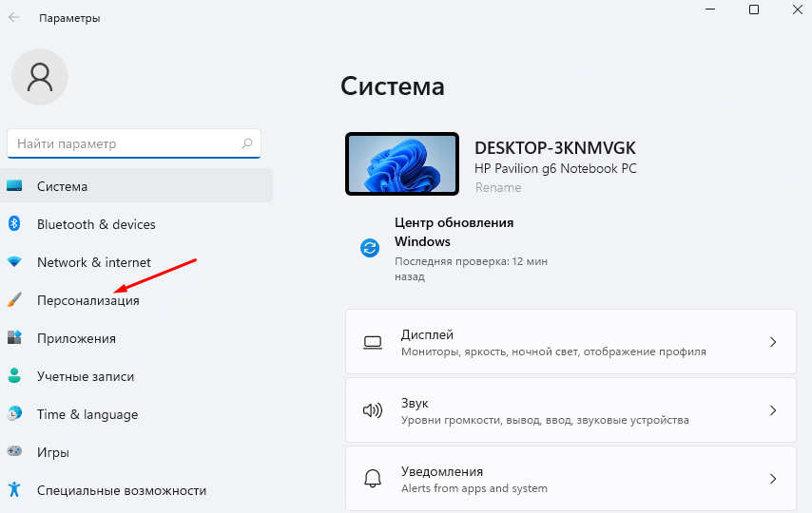Open the Система category
This screenshot has height=513, width=812.
pyautogui.click(x=137, y=186)
